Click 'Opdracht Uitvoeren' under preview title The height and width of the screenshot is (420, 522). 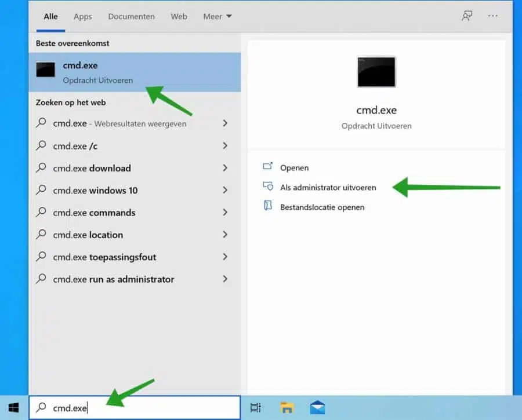coord(376,126)
